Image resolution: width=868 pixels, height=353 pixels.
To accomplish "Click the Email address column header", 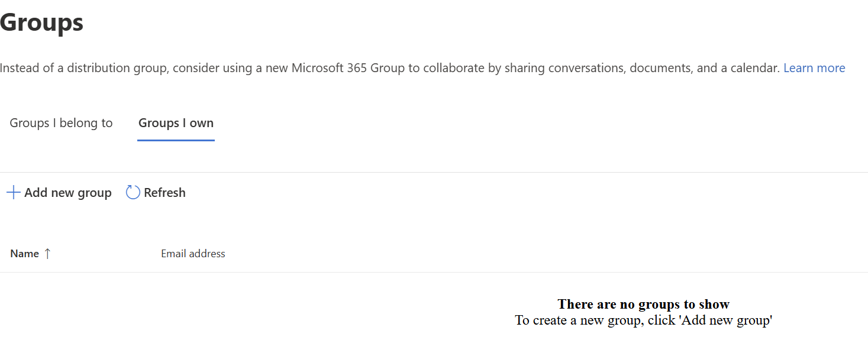I will coord(192,253).
